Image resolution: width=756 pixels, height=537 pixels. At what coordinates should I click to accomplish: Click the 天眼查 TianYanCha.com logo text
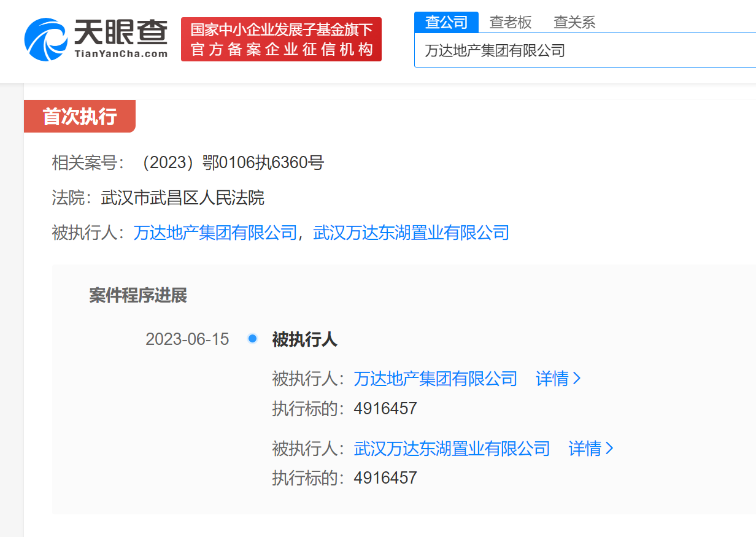point(121,38)
